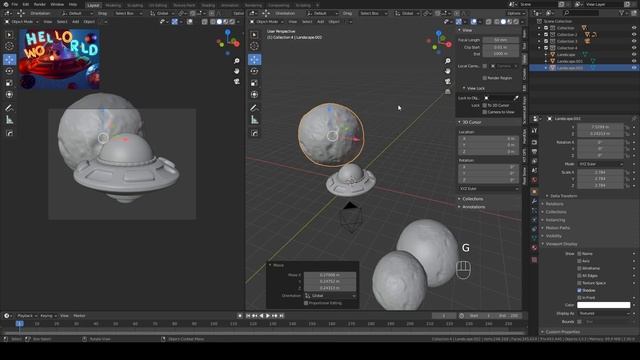This screenshot has height=360, width=640.
Task: Uncheck the Shadow checkbox
Action: [579, 290]
